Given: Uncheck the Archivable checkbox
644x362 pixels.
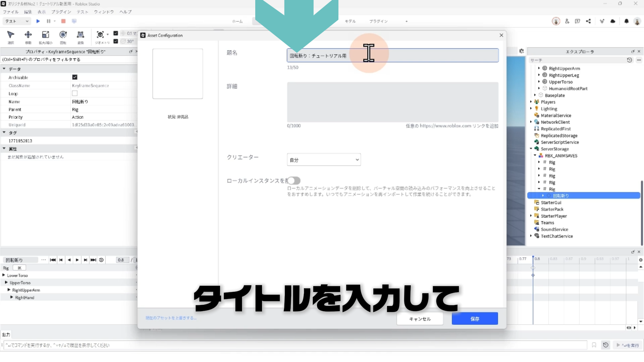Looking at the screenshot, I should (x=75, y=77).
